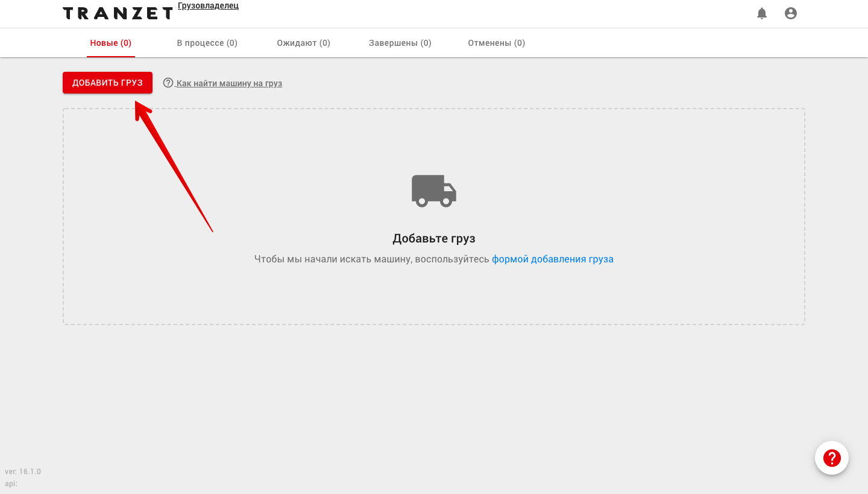The width and height of the screenshot is (868, 494).
Task: Open the notifications bell icon
Action: coord(762,13)
